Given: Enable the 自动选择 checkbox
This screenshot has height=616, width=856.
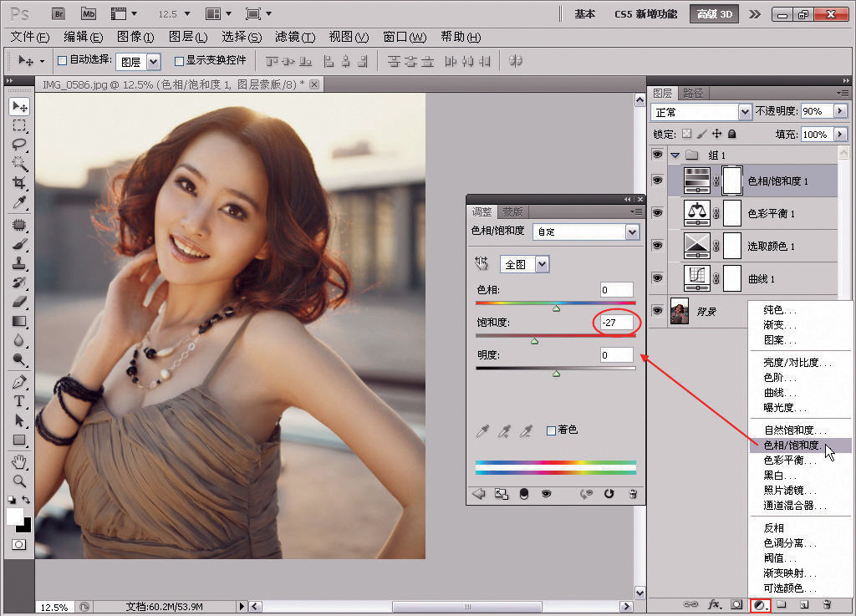Looking at the screenshot, I should coord(62,60).
